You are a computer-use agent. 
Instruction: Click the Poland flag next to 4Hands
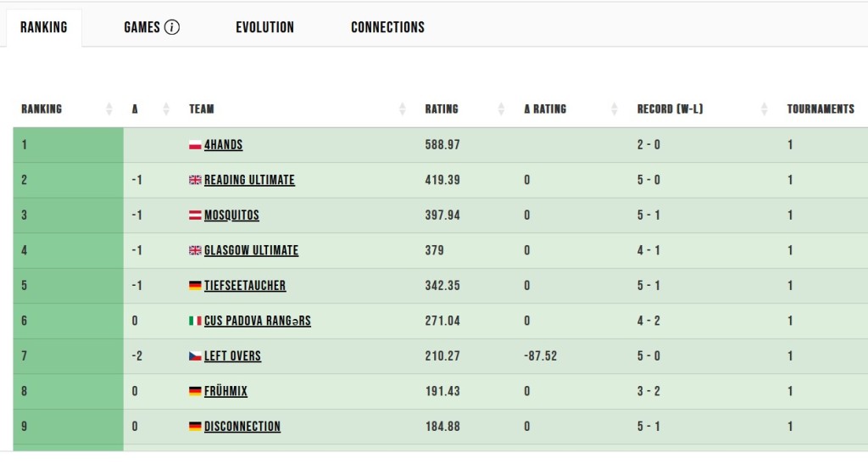click(195, 145)
